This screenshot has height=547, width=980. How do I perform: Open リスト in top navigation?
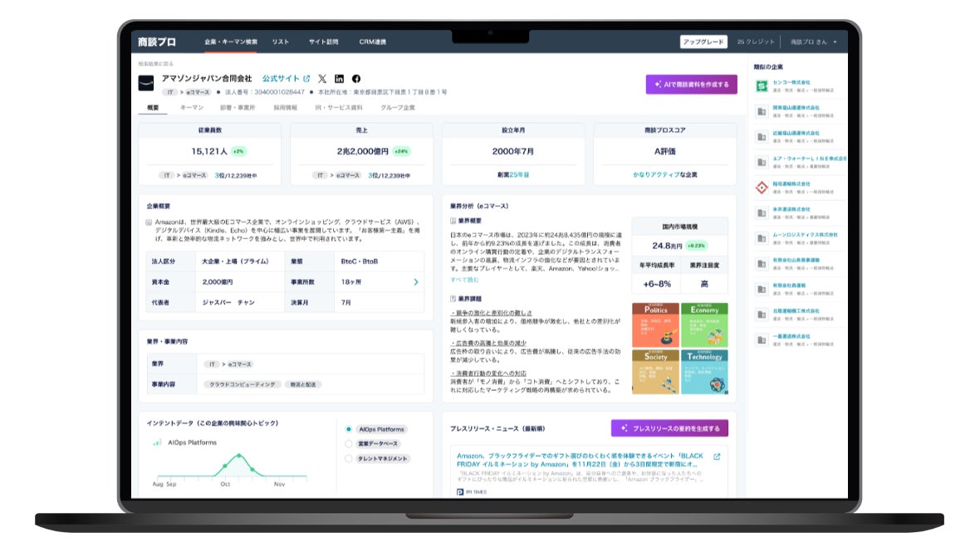[281, 42]
